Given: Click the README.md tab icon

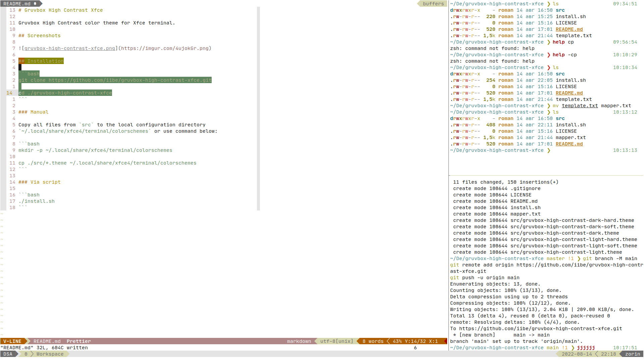Looking at the screenshot, I should [x=35, y=4].
